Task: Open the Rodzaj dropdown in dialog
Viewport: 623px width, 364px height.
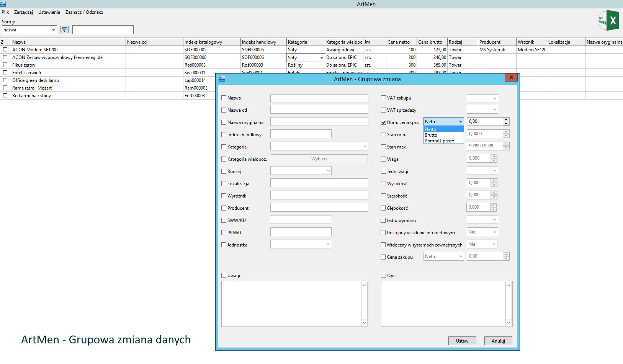Action: point(301,171)
